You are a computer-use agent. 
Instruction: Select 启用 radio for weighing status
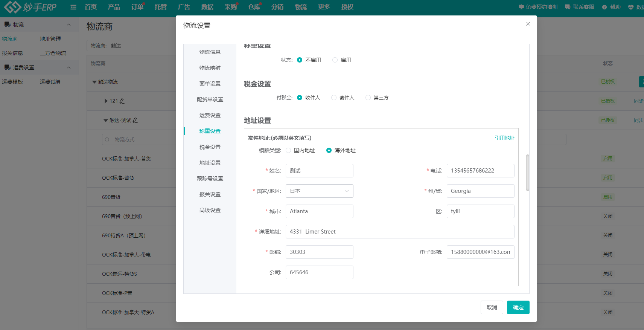335,60
